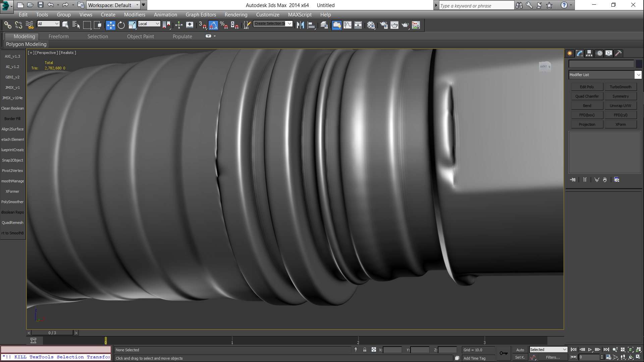This screenshot has width=644, height=362.
Task: Open the Local reference coordinate dropdown
Action: (x=149, y=24)
